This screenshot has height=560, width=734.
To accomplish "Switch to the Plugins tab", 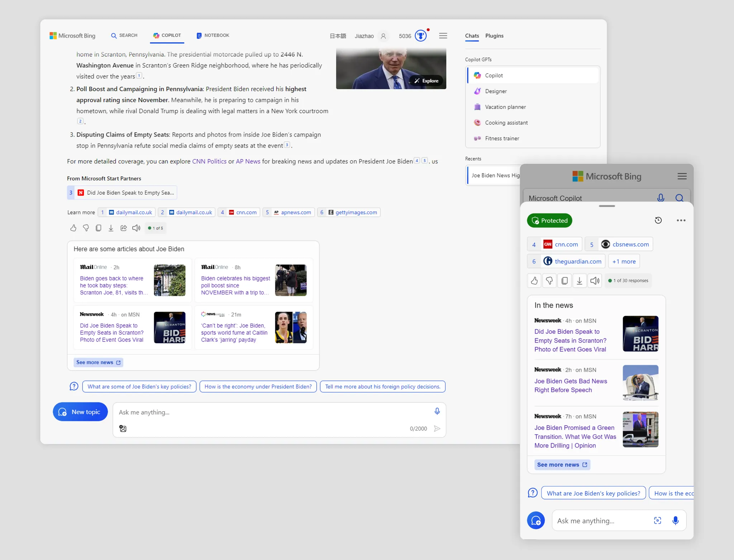I will click(494, 36).
